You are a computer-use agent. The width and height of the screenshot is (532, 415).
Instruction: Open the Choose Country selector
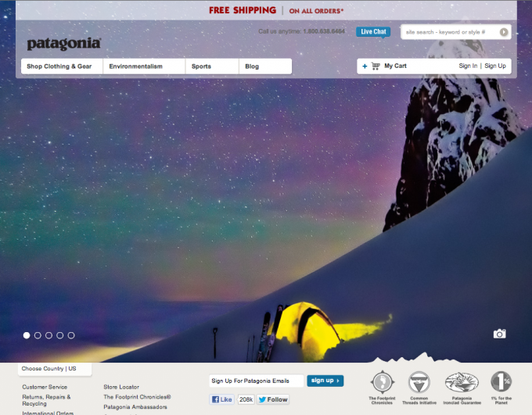[55, 369]
